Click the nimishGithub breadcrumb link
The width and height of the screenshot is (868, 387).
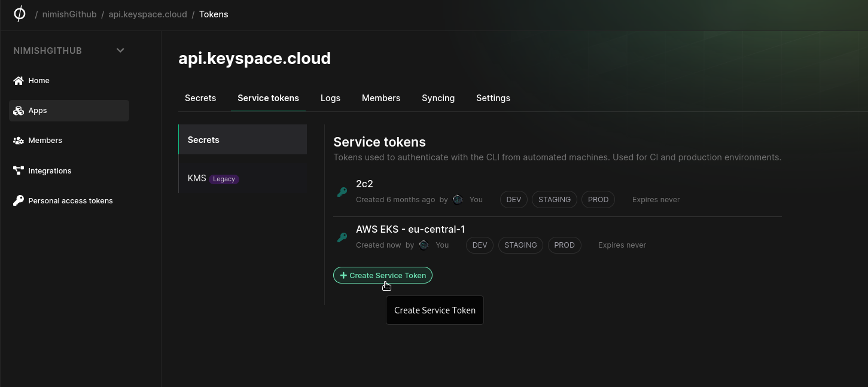click(69, 14)
